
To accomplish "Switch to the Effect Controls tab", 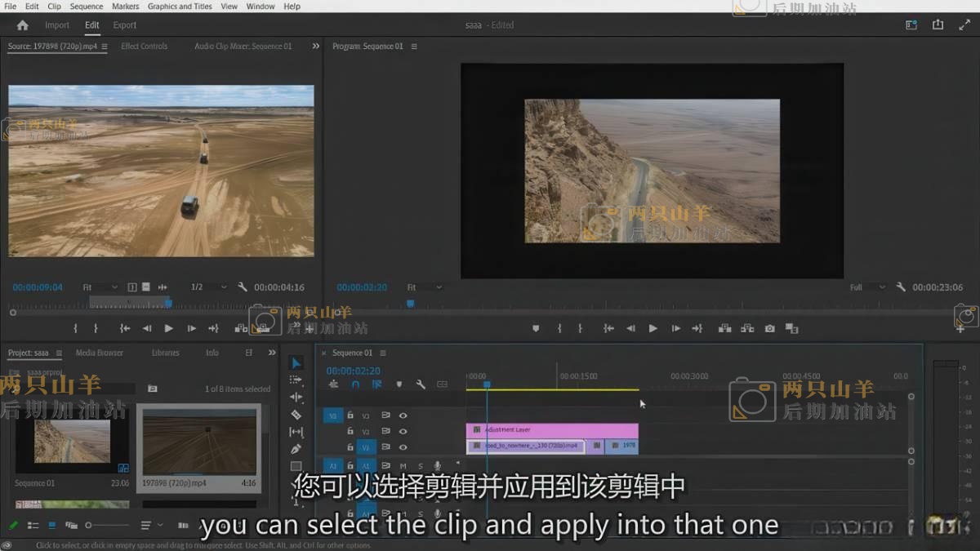I will click(x=144, y=47).
